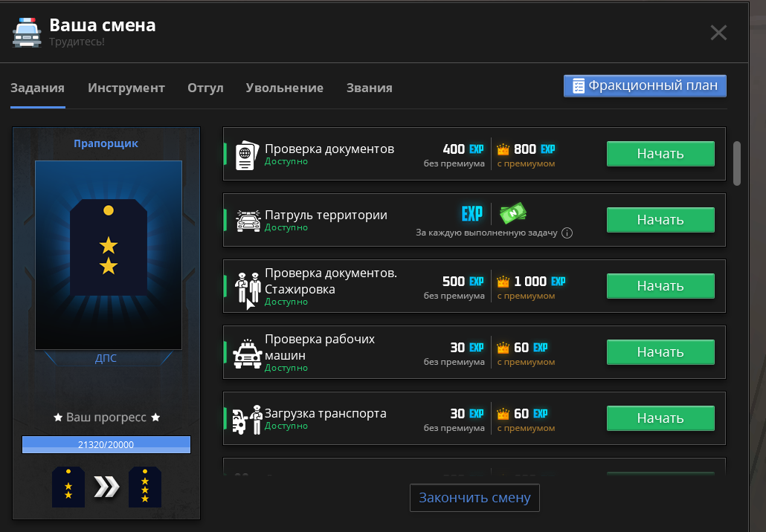Open the Задания tab

pos(38,88)
